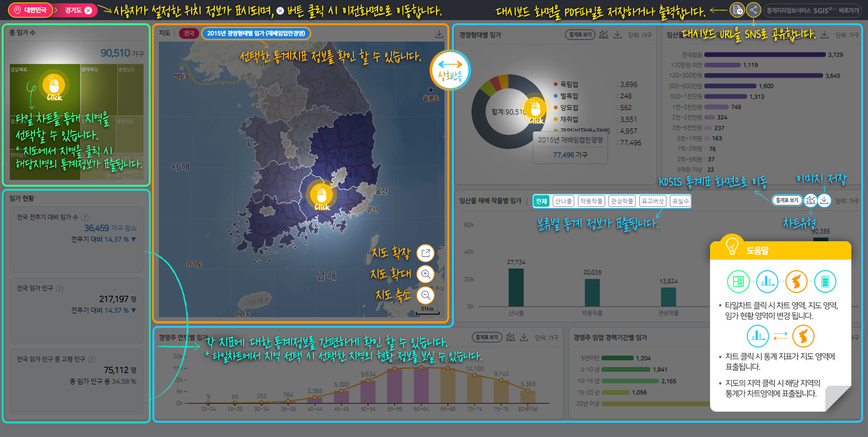Viewport: 868px width, 437px height.
Task: Click the 경상북도 tile in the treemap
Action: click(x=44, y=90)
